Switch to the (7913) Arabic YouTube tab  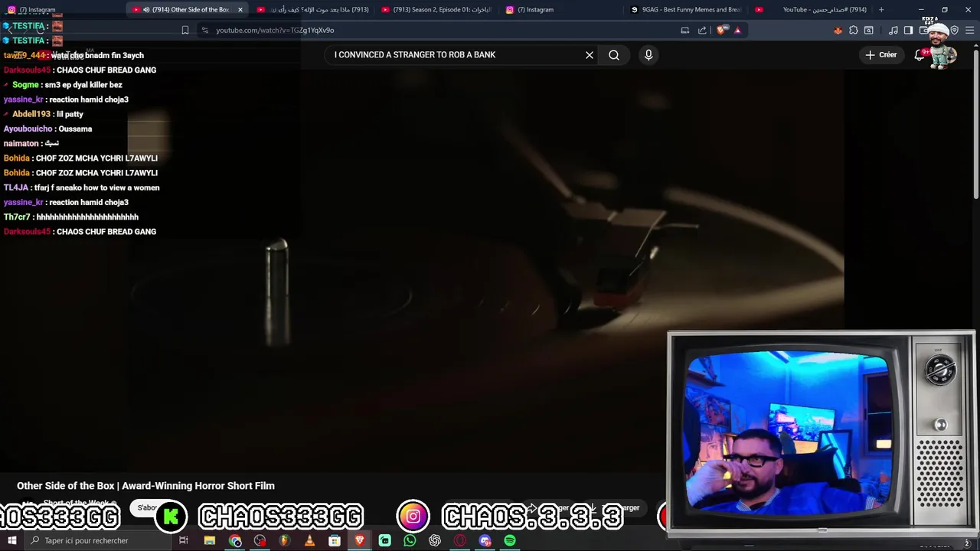[312, 10]
